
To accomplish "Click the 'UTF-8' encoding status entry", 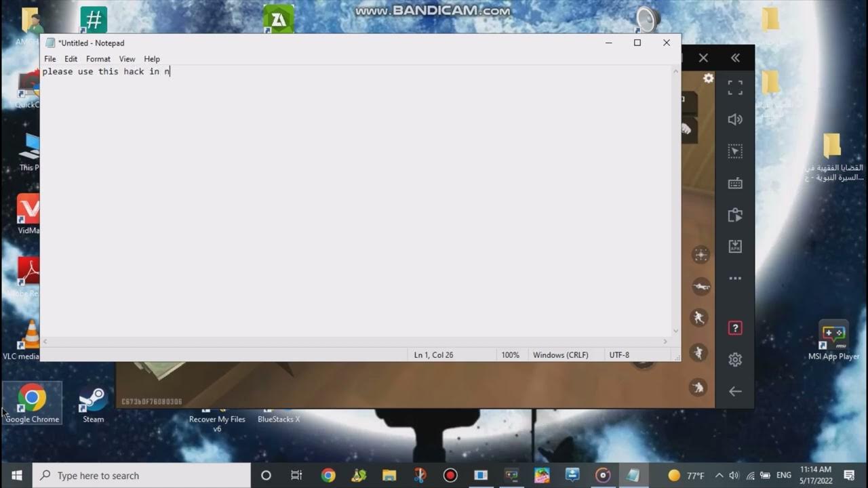I will (619, 355).
